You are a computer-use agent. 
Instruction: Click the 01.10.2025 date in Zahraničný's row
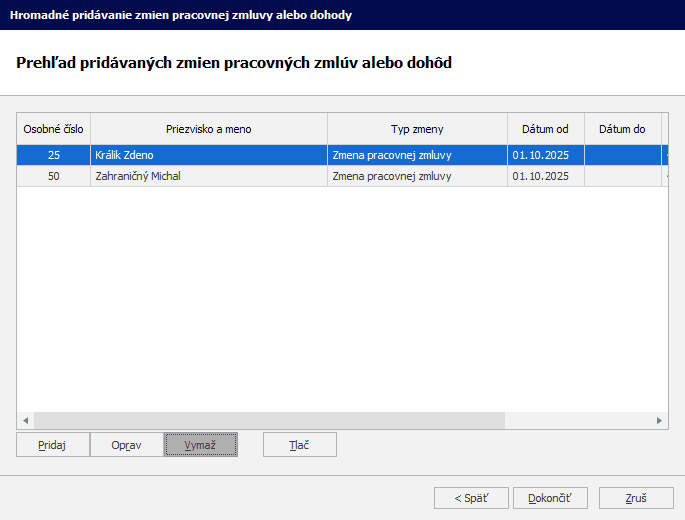click(541, 176)
